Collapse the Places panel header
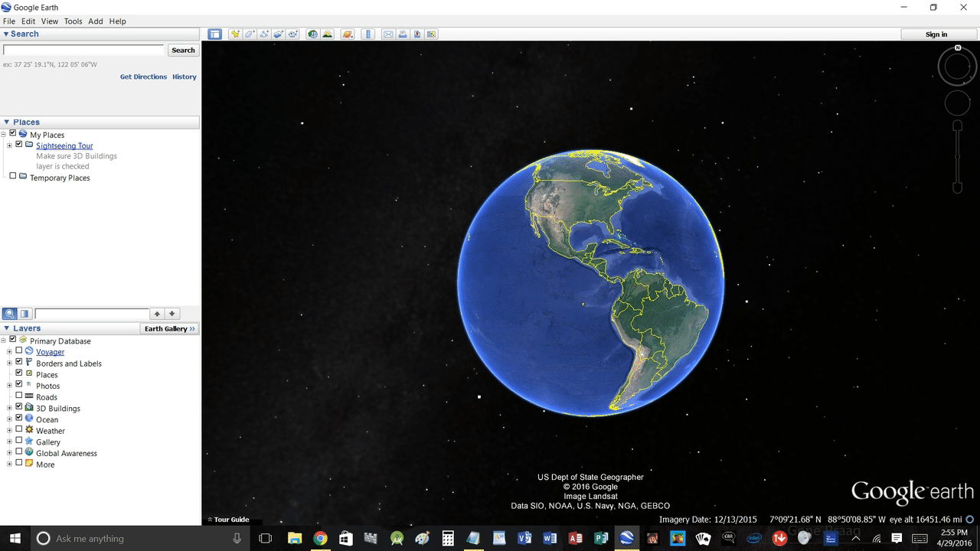Viewport: 980px width, 551px height. [x=7, y=122]
